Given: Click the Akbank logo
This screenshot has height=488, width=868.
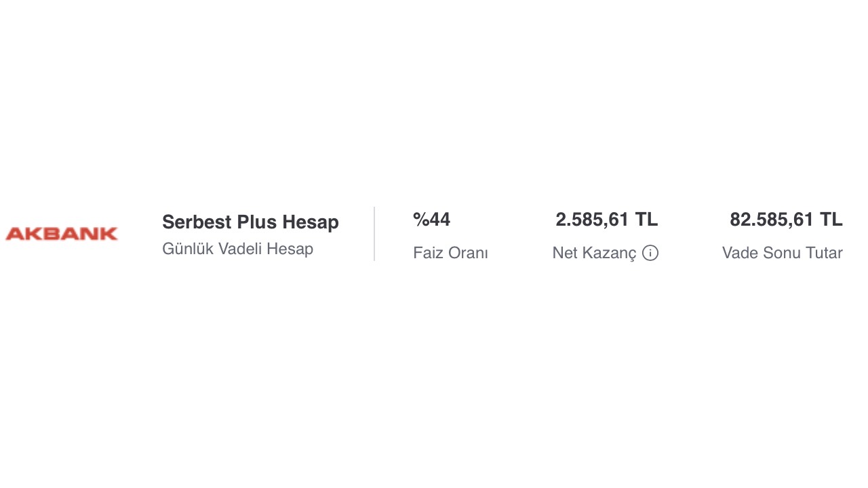Looking at the screenshot, I should (x=62, y=234).
